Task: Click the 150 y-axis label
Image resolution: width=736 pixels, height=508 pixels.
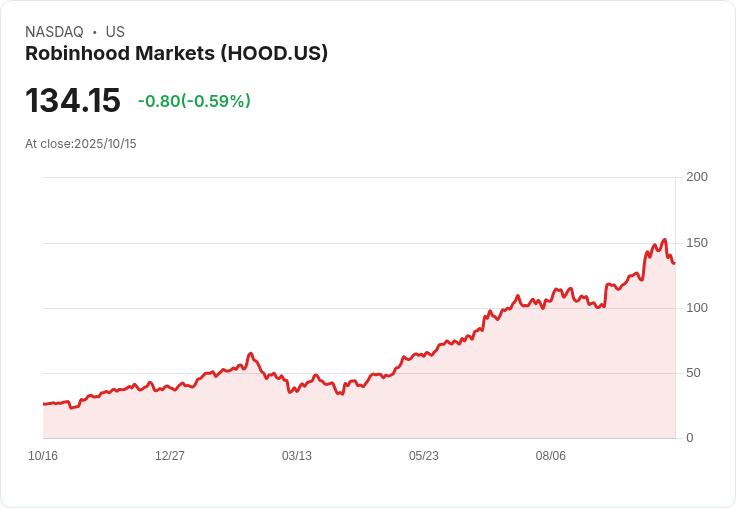Action: pyautogui.click(x=696, y=243)
